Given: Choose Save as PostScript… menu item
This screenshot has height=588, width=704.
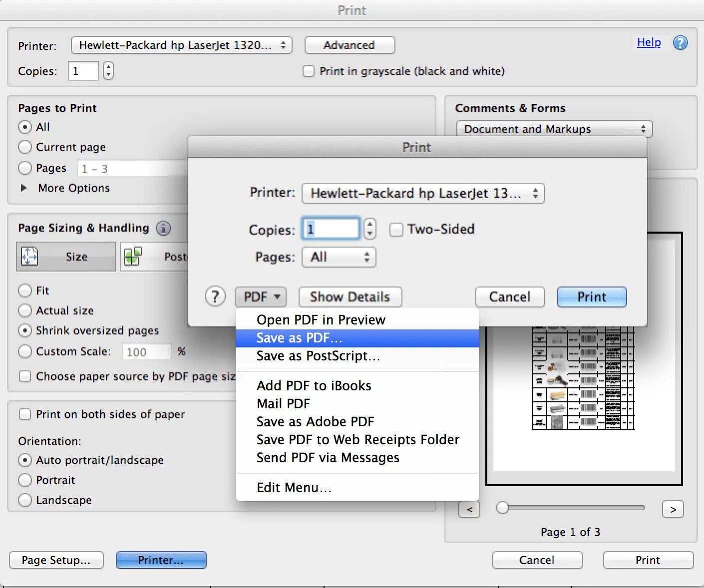Looking at the screenshot, I should [357, 356].
